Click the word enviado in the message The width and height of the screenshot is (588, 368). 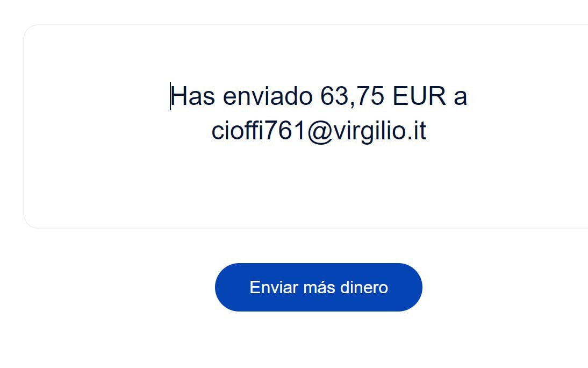268,96
